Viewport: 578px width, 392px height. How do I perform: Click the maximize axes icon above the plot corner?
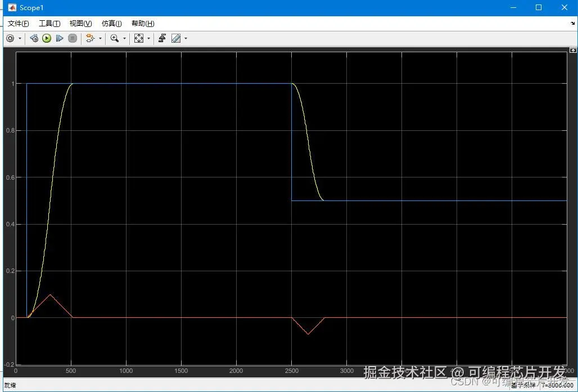[573, 49]
